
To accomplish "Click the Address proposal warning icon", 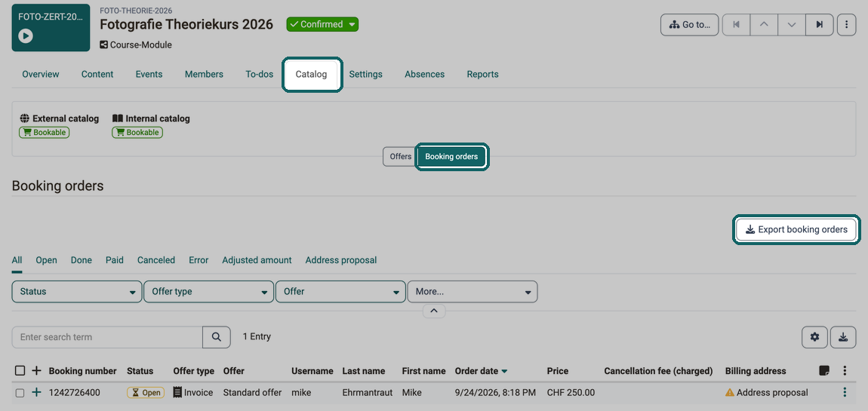I will pos(730,393).
